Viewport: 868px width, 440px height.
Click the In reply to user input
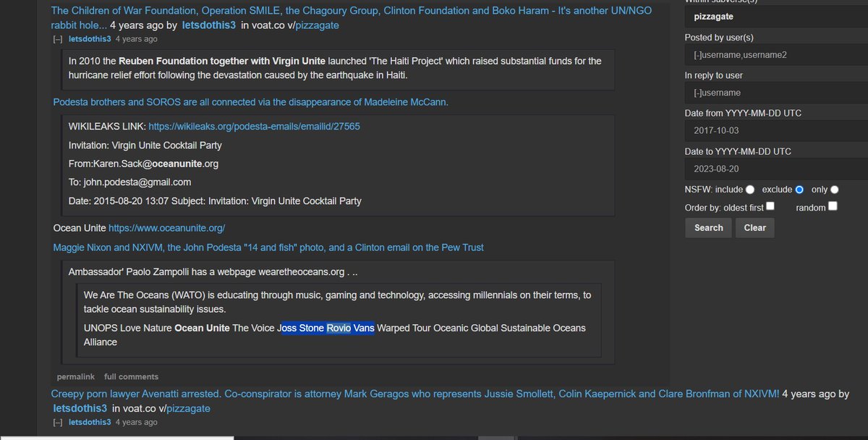click(776, 93)
